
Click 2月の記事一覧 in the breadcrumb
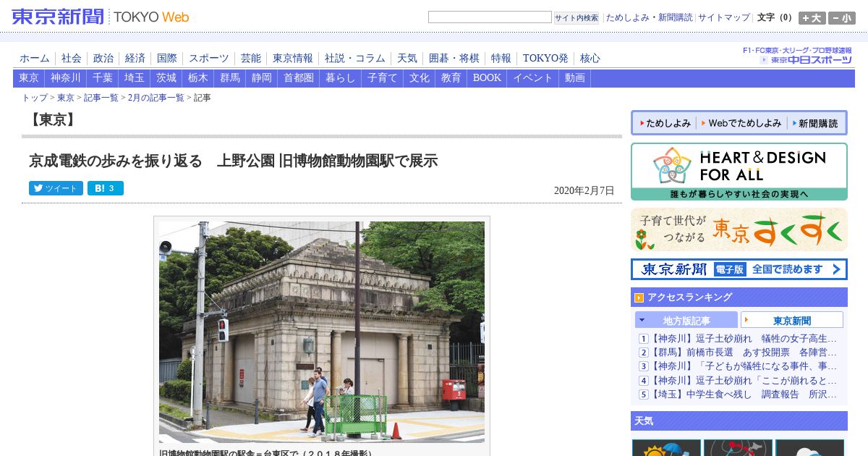(x=156, y=98)
